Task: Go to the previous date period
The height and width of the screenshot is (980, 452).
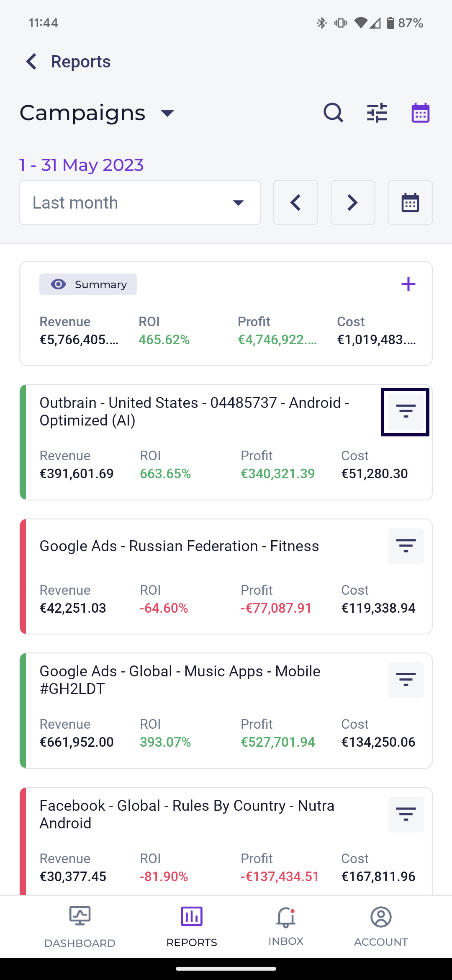Action: (x=295, y=203)
